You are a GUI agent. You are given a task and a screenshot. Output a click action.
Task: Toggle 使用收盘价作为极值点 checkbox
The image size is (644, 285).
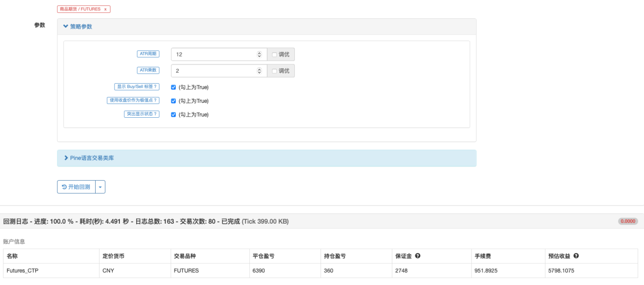tap(173, 101)
